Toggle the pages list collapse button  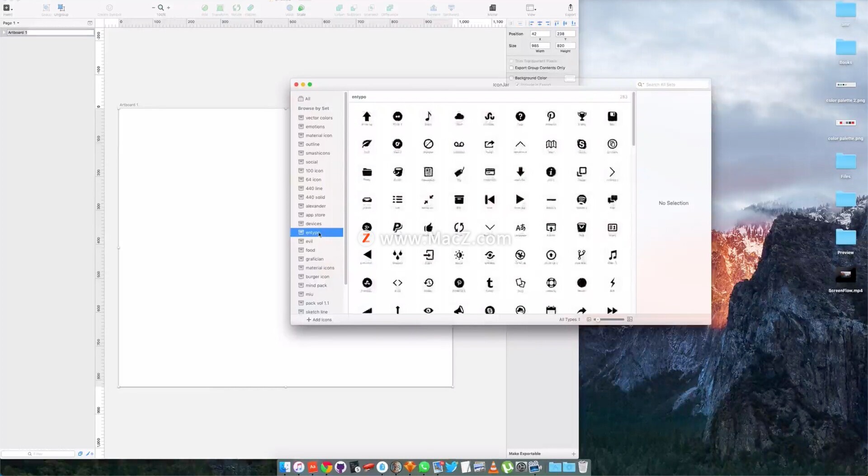coord(90,23)
